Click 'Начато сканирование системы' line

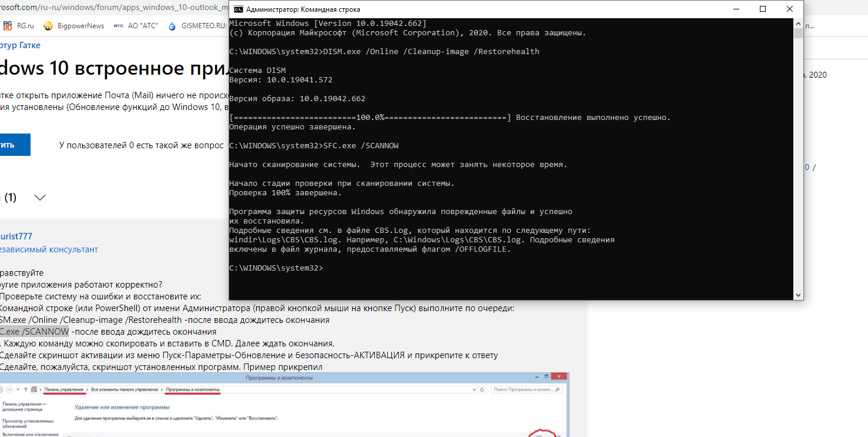(398, 165)
